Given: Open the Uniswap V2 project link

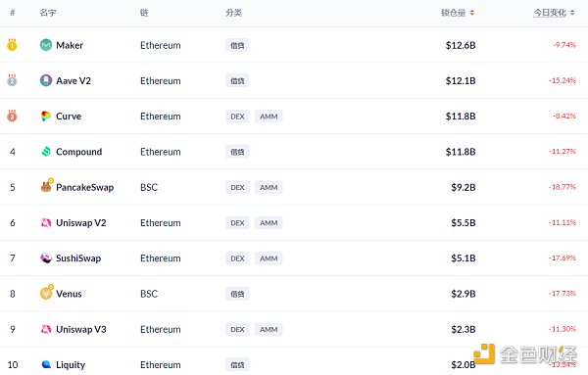Looking at the screenshot, I should (x=81, y=223).
